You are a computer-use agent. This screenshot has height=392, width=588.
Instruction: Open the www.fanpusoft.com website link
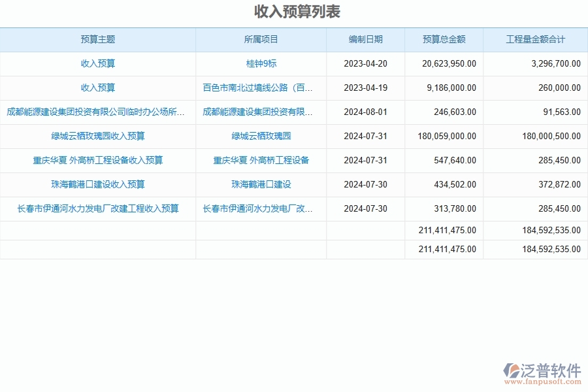pos(542,380)
